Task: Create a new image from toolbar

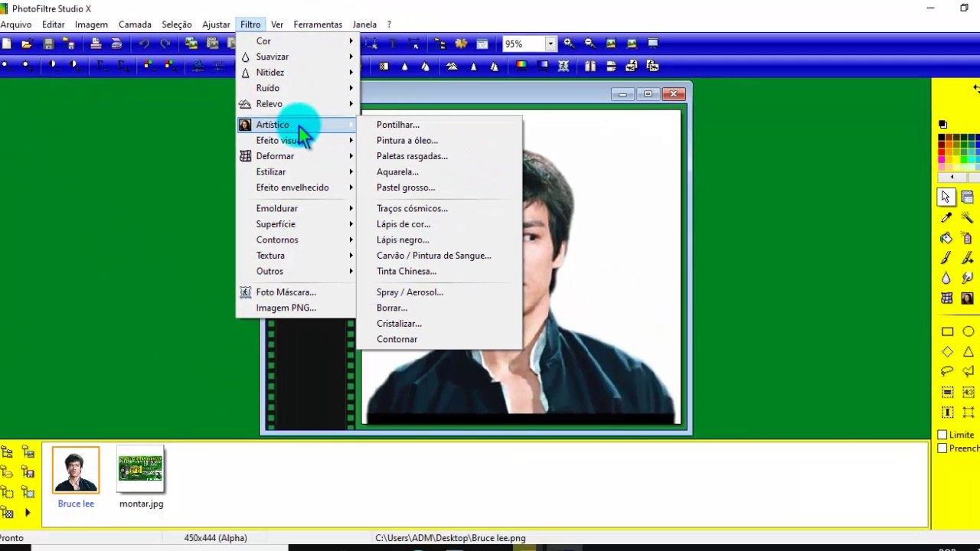Action: click(6, 44)
